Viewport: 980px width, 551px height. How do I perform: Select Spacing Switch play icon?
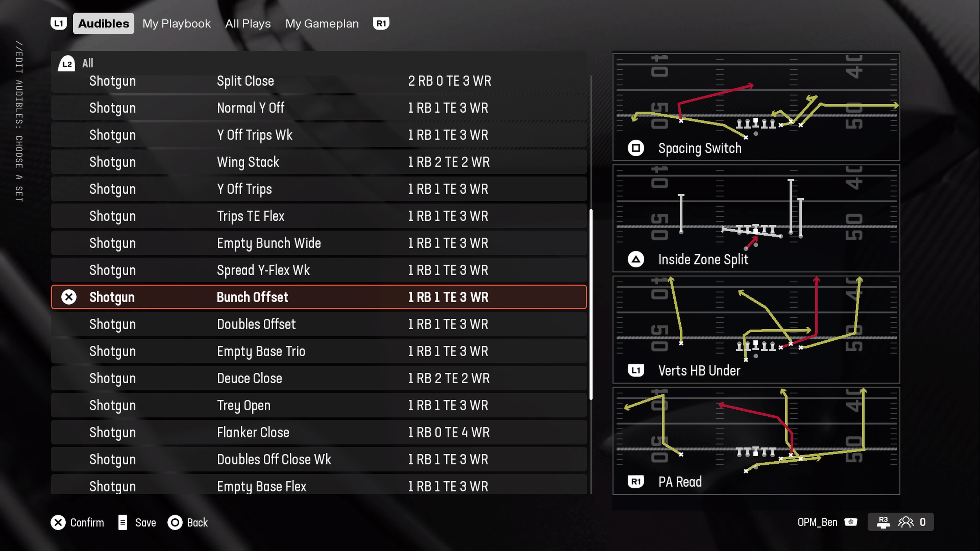(x=635, y=147)
